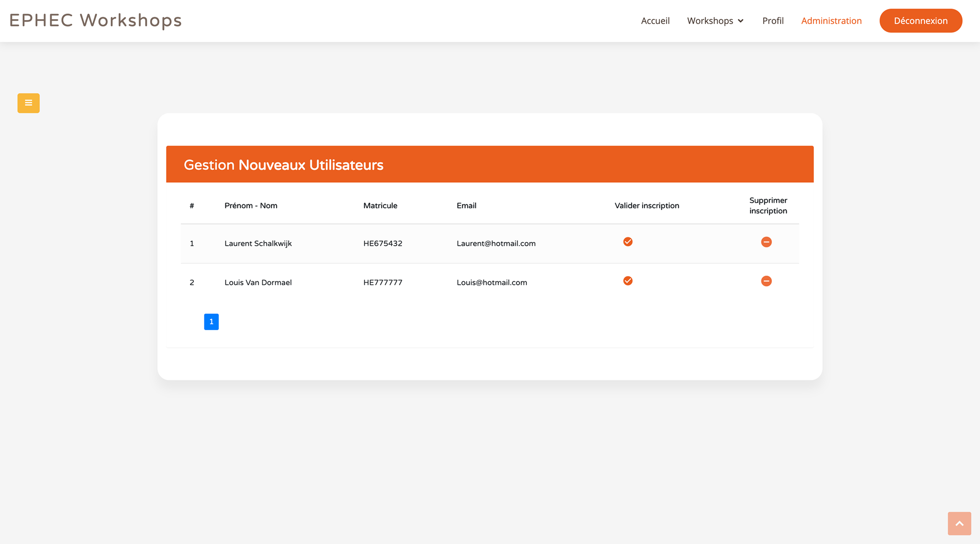This screenshot has height=544, width=980.
Task: Open the Profil page
Action: coord(773,21)
